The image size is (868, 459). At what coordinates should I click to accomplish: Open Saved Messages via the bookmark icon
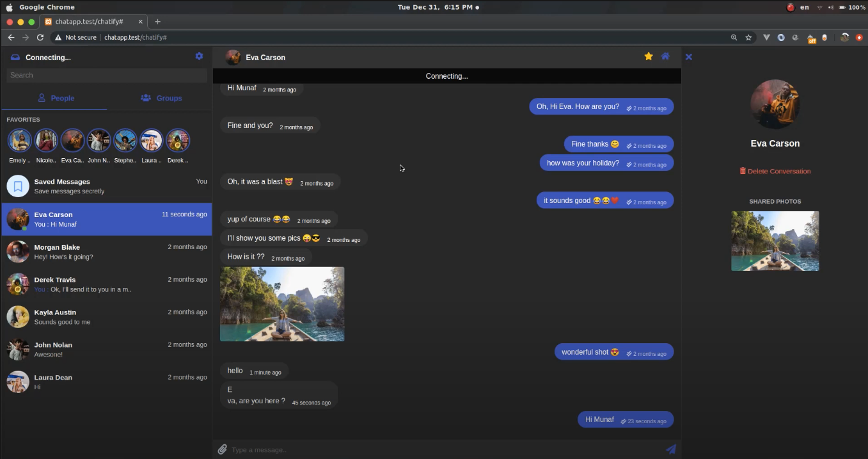[x=18, y=186]
